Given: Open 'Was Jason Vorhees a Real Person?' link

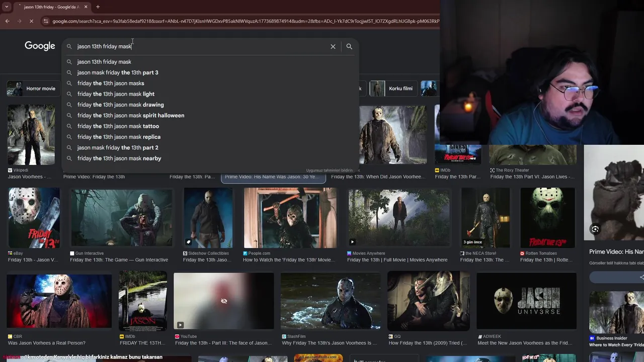Looking at the screenshot, I should tap(47, 343).
